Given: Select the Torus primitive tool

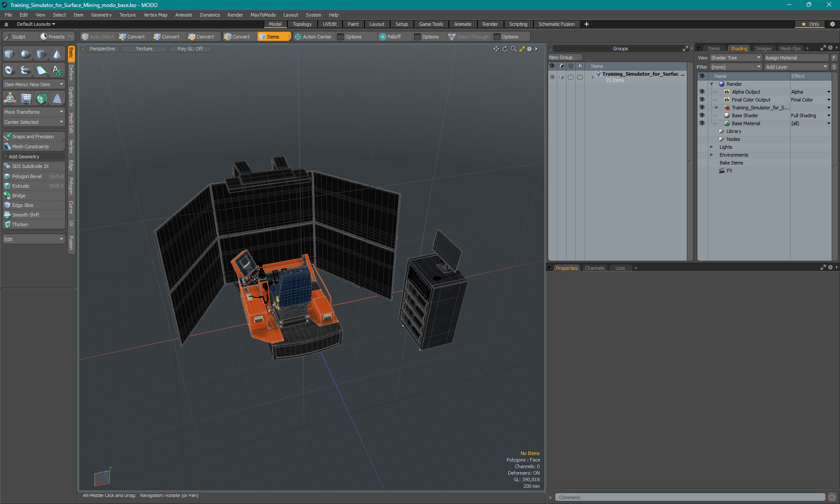Looking at the screenshot, I should (9, 70).
